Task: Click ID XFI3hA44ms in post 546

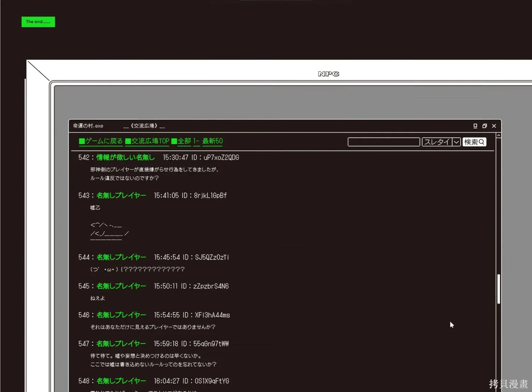Action: [x=212, y=315]
